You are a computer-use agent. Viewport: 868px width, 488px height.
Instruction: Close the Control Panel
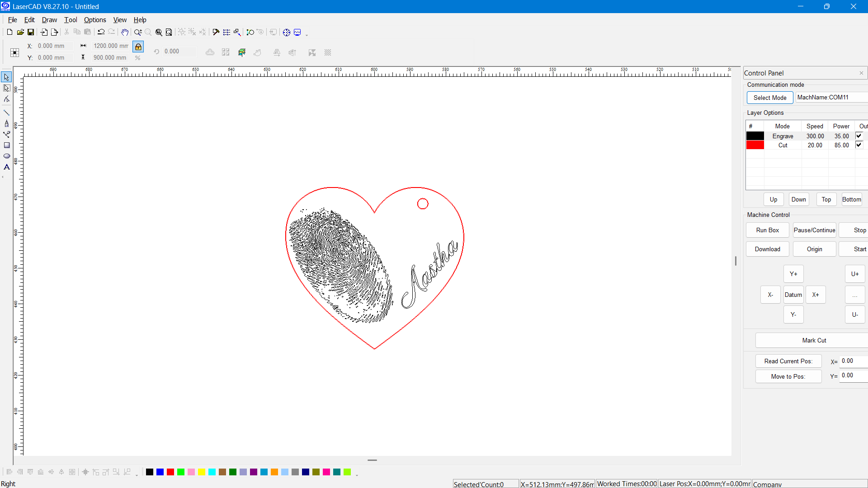click(x=861, y=73)
